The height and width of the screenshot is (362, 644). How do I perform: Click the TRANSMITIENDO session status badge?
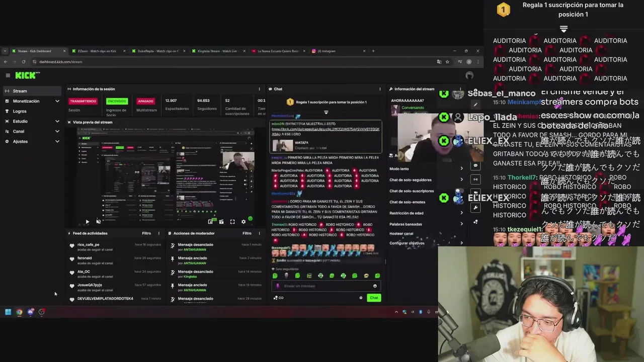tap(83, 101)
